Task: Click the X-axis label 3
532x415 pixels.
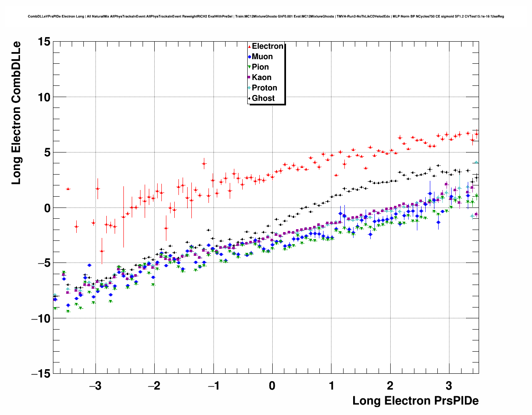Action: click(449, 386)
